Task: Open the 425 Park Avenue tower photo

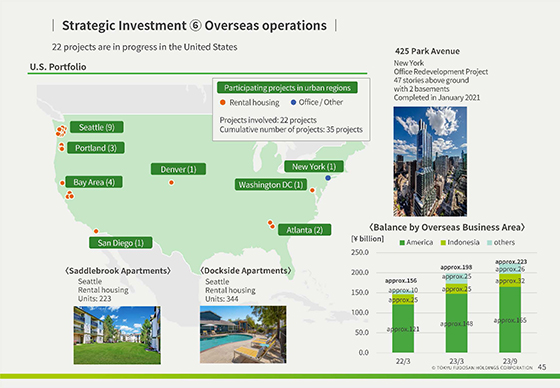Action: [x=430, y=161]
